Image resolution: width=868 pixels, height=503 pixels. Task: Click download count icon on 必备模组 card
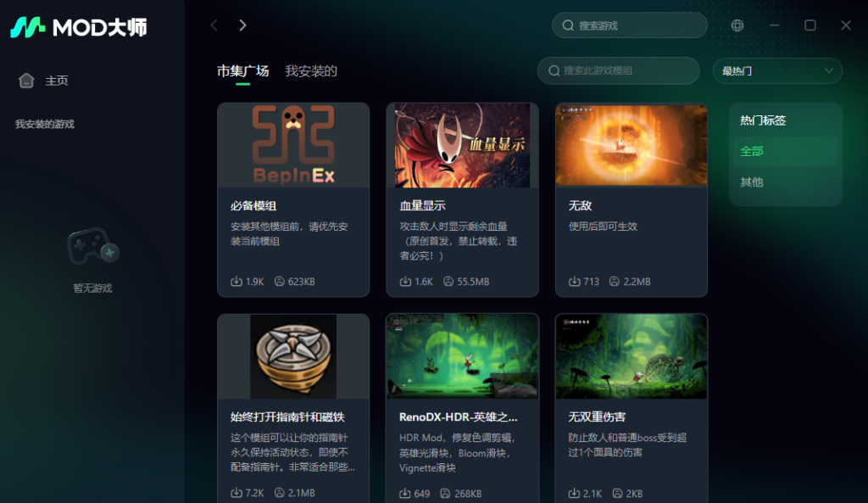point(236,281)
